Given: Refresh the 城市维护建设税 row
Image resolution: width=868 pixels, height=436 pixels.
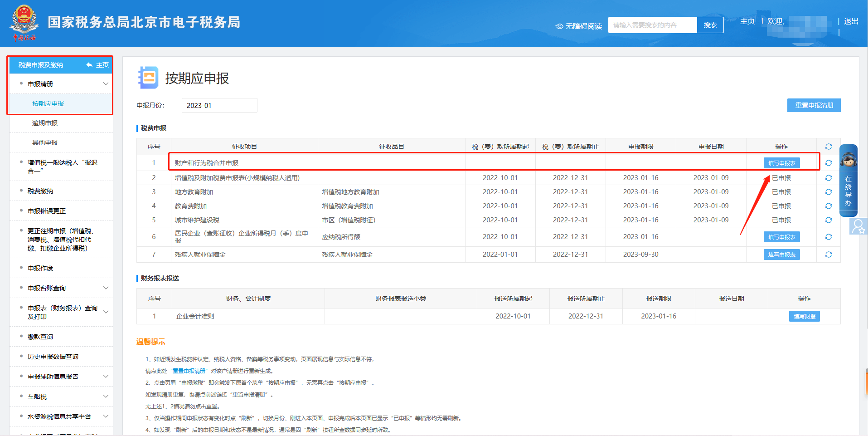Looking at the screenshot, I should point(829,220).
